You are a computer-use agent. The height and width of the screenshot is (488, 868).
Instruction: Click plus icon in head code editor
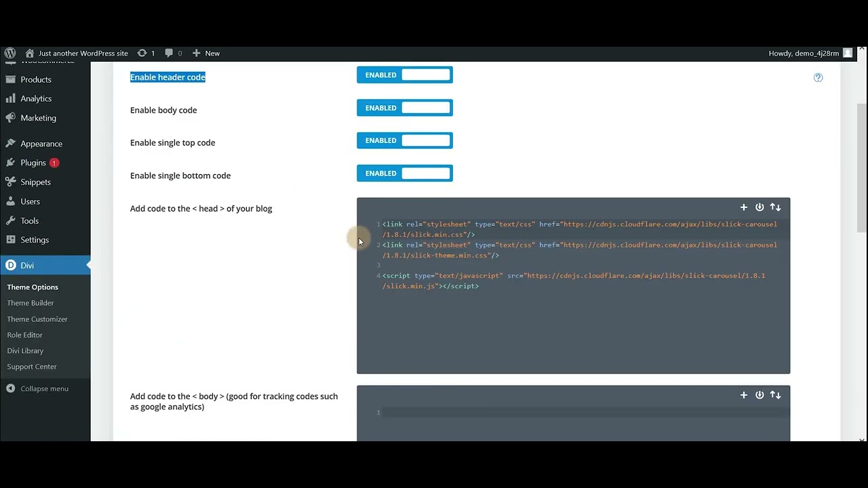point(743,207)
